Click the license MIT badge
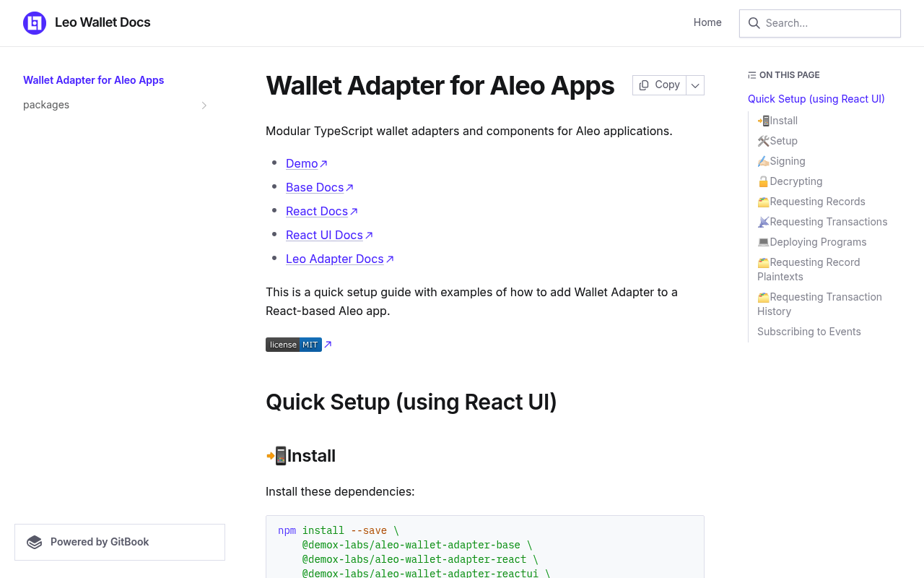 294,345
